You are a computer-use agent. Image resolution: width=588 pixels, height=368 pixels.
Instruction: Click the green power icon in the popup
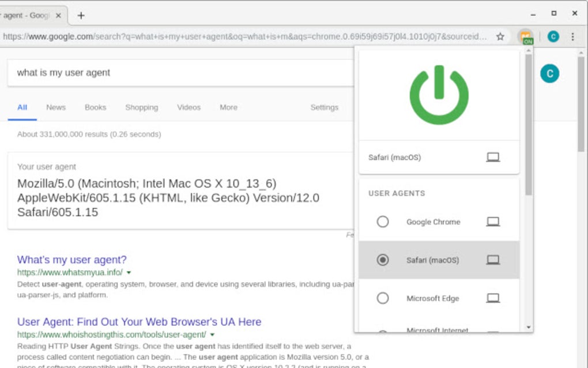[439, 93]
